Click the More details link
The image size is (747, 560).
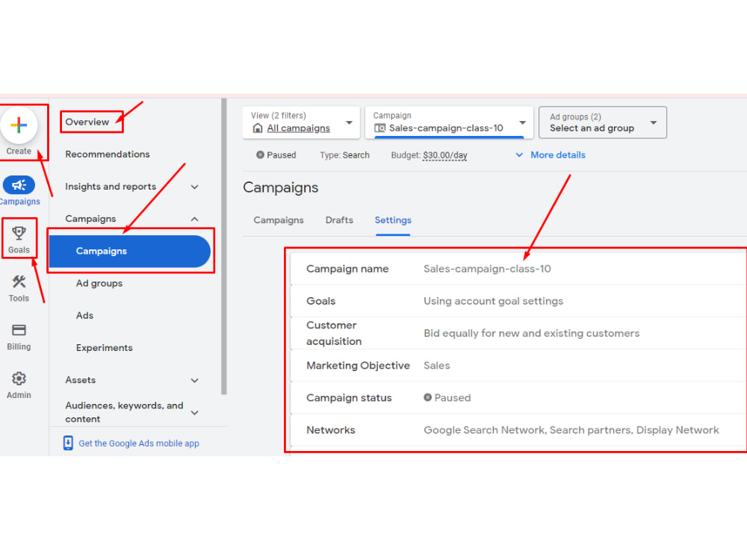tap(558, 155)
